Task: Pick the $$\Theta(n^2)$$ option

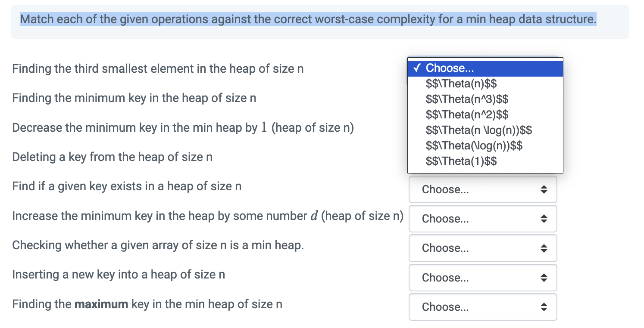Action: click(x=467, y=114)
